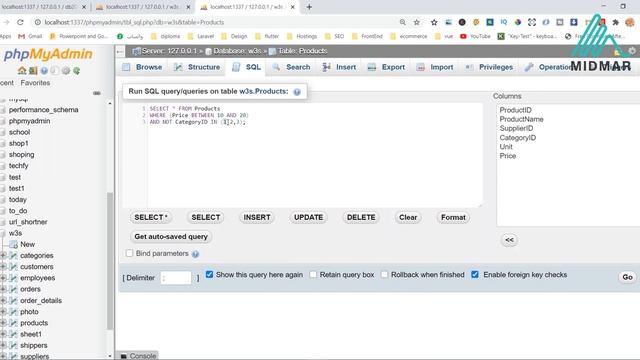Run the query with Go button
640x360 pixels.
pyautogui.click(x=627, y=277)
